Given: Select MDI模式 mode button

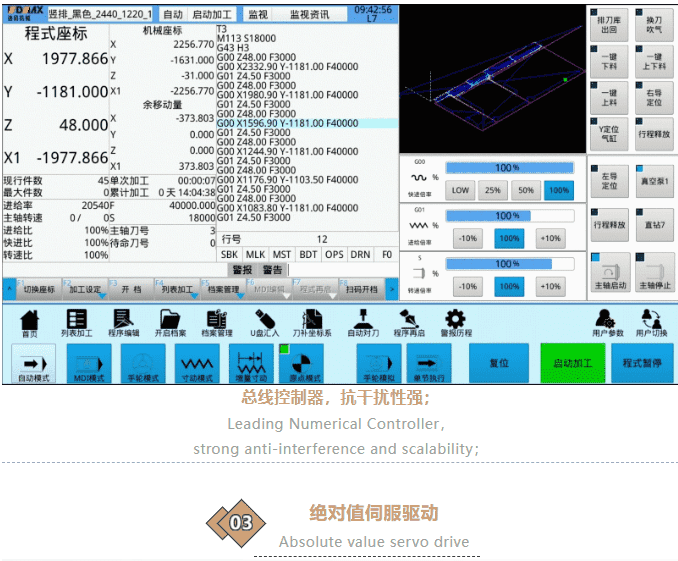Looking at the screenshot, I should [x=89, y=364].
